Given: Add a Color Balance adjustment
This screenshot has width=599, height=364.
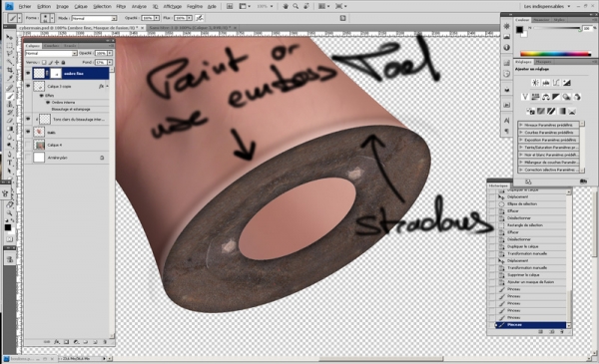Looking at the screenshot, I should (x=546, y=97).
